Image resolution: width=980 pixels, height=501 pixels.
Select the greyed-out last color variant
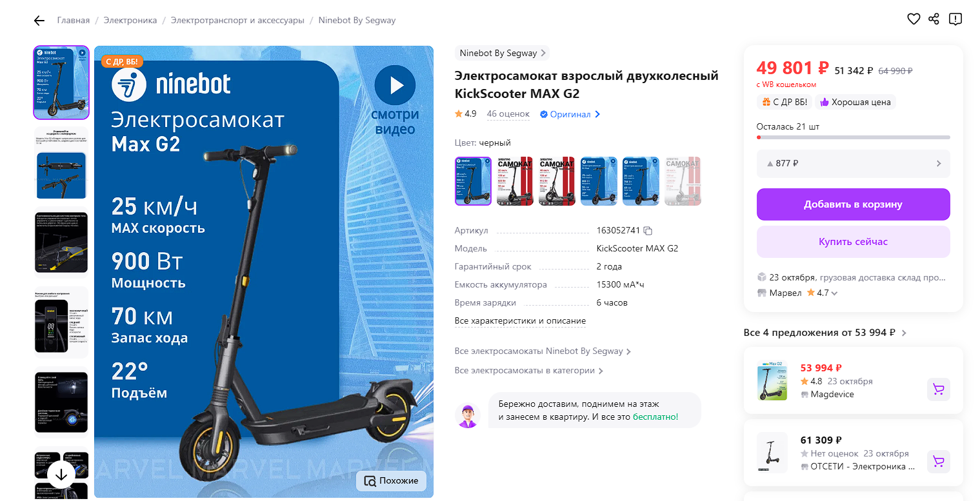pos(683,181)
